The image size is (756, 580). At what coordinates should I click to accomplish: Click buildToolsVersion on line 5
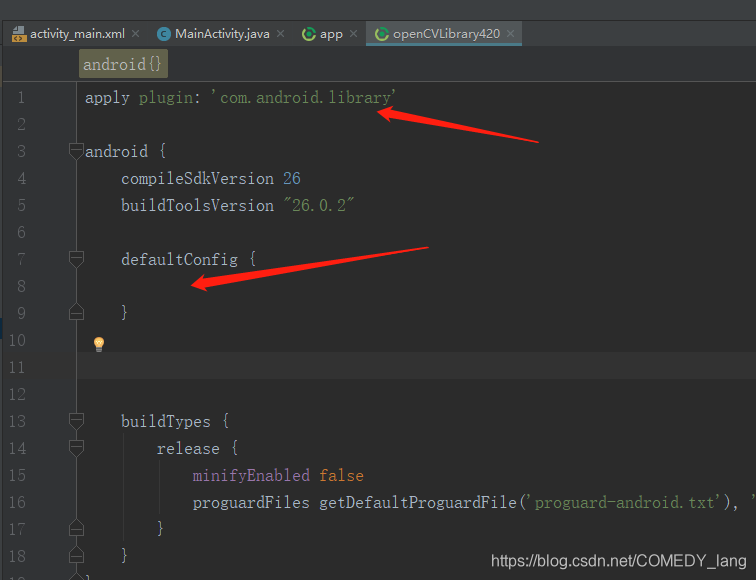click(197, 206)
